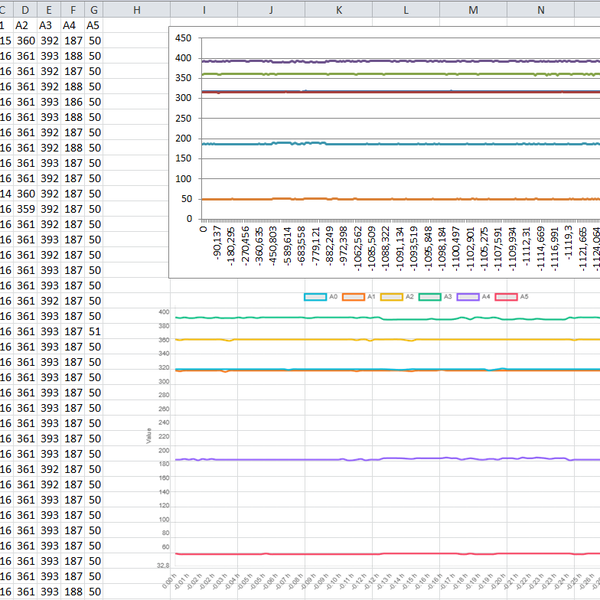Toggle the A2 yellow legend swatch

[391, 297]
